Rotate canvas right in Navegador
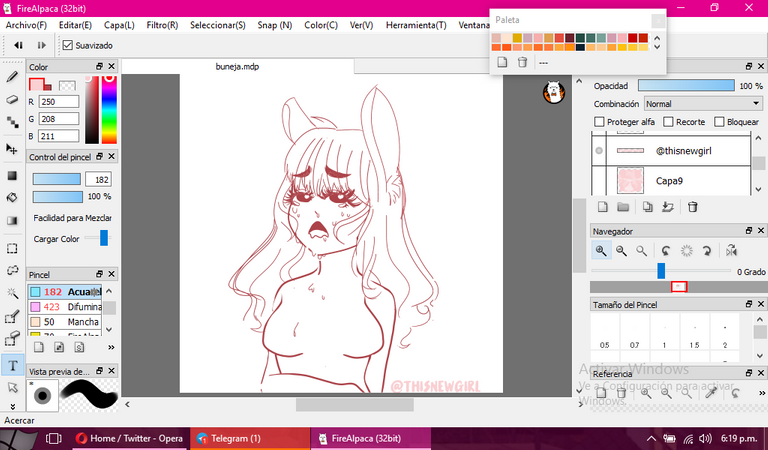Screen dimensions: 768x450 tap(706, 251)
